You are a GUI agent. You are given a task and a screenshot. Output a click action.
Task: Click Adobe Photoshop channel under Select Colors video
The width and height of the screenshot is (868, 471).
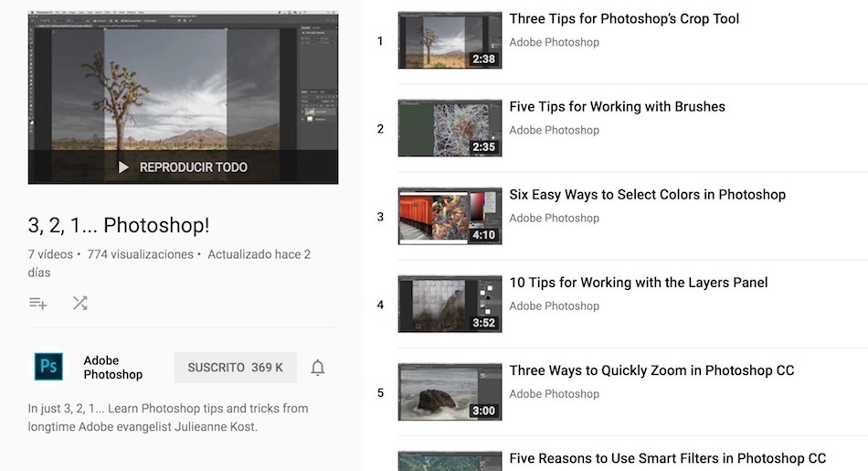[554, 219]
